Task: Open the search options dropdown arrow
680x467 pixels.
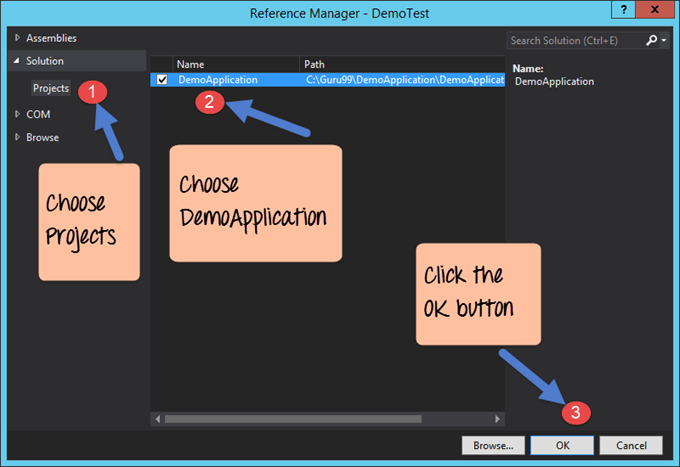Action: [663, 41]
